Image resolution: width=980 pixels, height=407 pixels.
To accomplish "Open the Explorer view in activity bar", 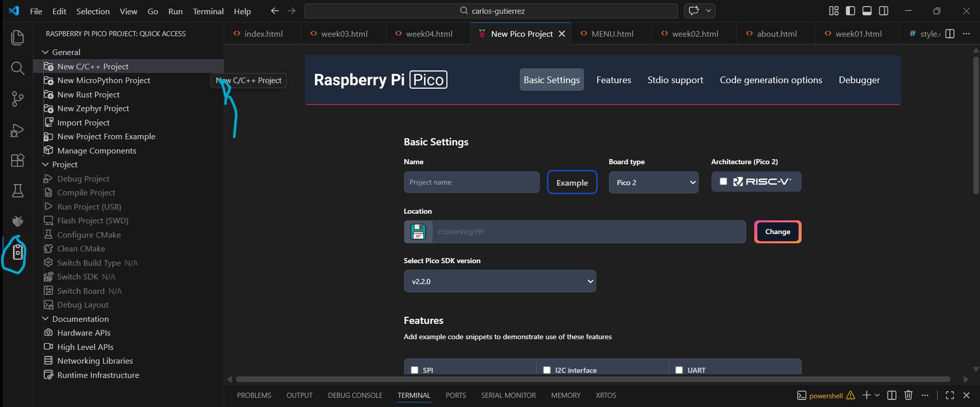I will click(17, 37).
